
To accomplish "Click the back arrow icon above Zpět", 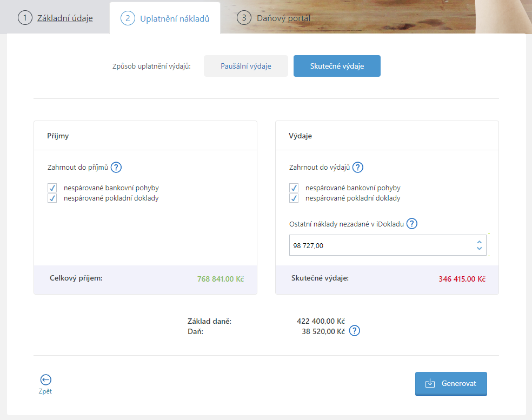I will 45,379.
